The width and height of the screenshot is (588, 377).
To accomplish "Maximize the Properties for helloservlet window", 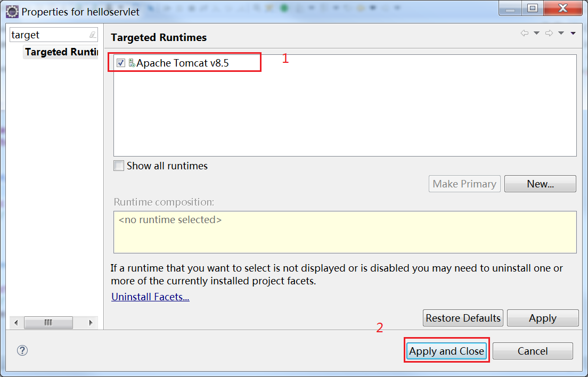I will 533,8.
